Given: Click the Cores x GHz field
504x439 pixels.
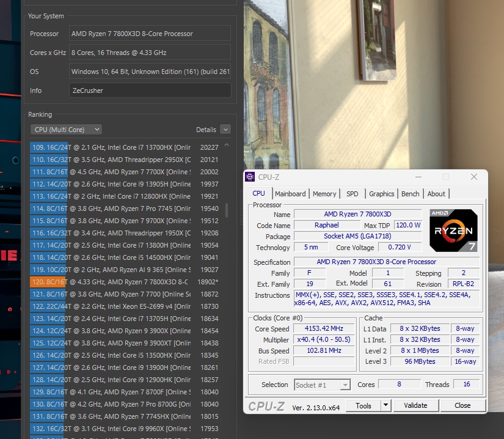Looking at the screenshot, I should 150,53.
